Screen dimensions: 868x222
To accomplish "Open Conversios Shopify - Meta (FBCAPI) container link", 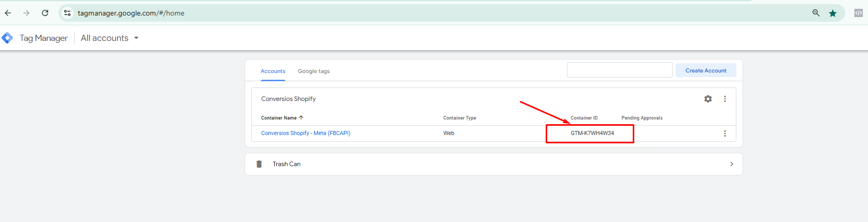I will click(306, 133).
